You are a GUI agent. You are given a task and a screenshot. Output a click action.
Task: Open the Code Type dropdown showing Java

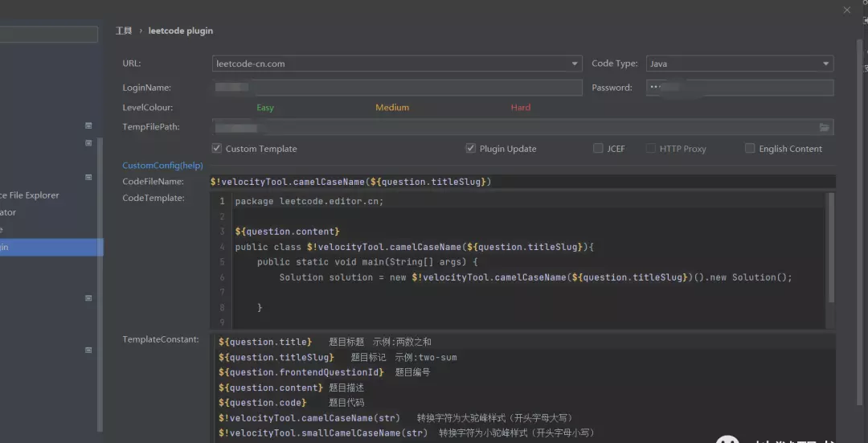click(739, 64)
